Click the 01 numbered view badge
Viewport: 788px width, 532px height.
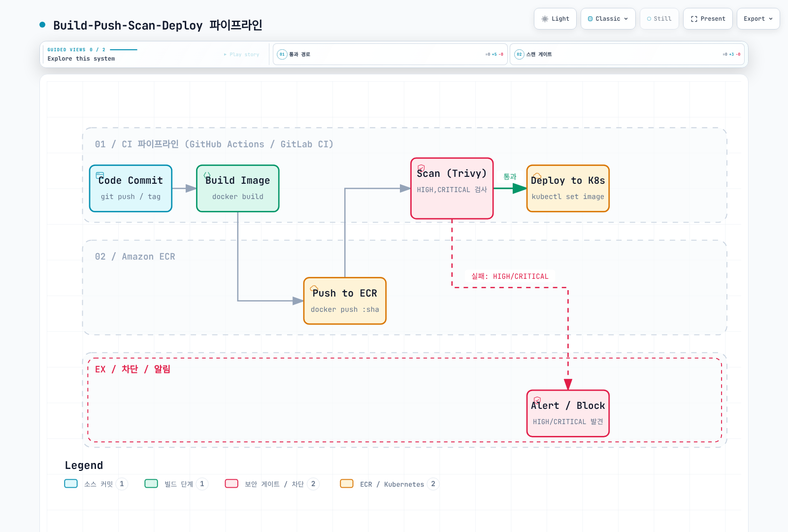tap(282, 54)
